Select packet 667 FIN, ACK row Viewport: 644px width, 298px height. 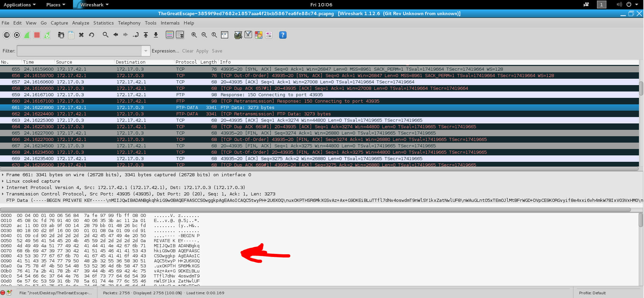tap(319, 146)
